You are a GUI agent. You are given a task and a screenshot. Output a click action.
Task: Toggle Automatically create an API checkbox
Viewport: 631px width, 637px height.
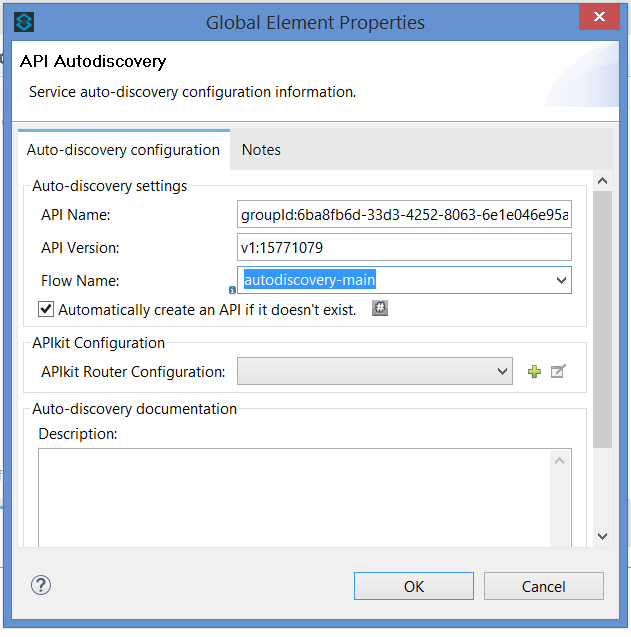tap(46, 309)
